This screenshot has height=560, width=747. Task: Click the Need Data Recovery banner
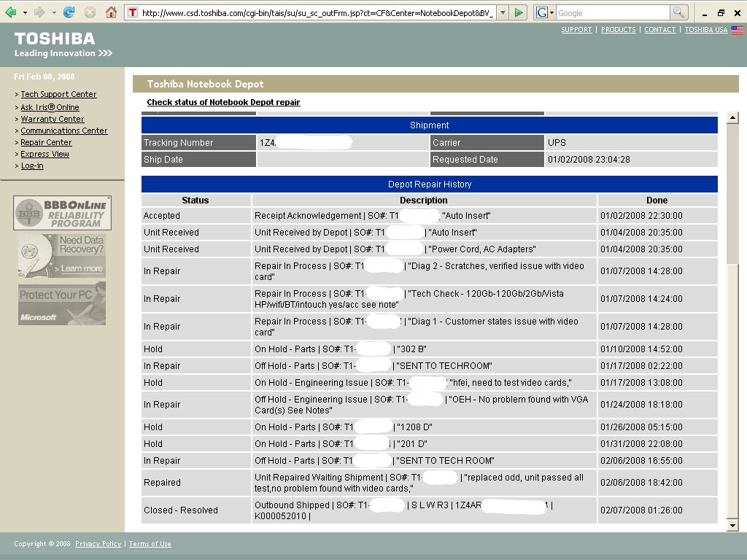(x=62, y=256)
